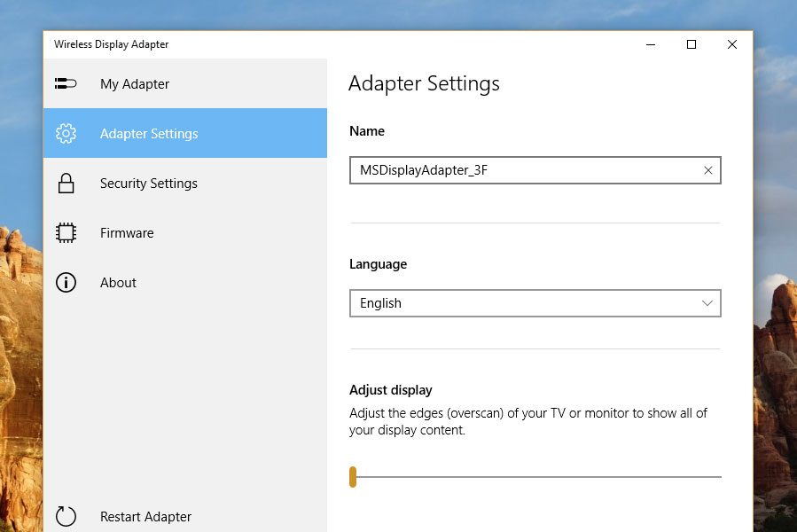Image resolution: width=797 pixels, height=532 pixels.
Task: Click the Wireless Display Adapter window title
Action: [112, 44]
